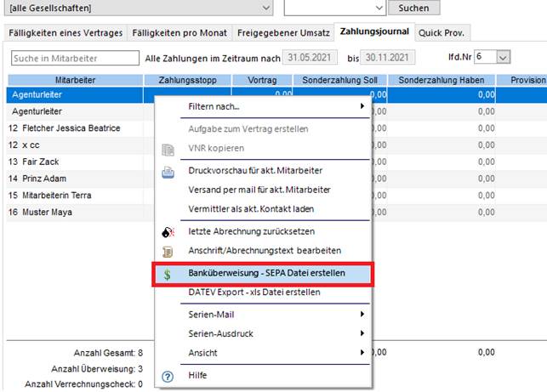Click the question mark Hilfe icon
The height and width of the screenshot is (392, 547).
tap(168, 375)
